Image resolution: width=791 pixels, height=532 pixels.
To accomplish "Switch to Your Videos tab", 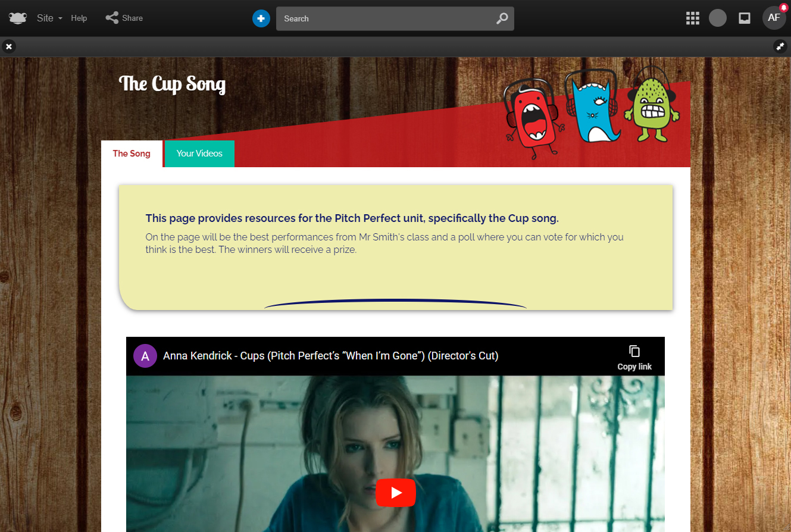I will (199, 154).
